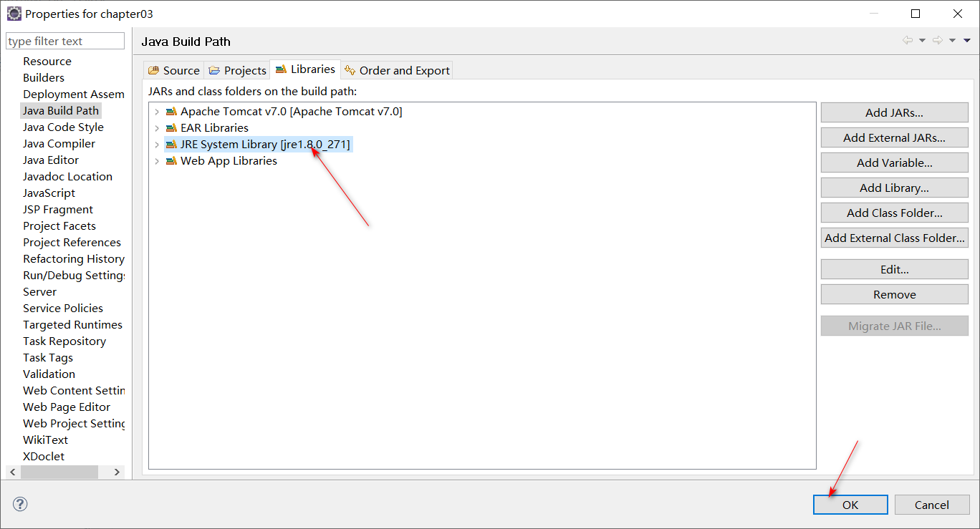Expand the Apache Tomcat v7.0 node
The image size is (980, 529).
pyautogui.click(x=157, y=112)
